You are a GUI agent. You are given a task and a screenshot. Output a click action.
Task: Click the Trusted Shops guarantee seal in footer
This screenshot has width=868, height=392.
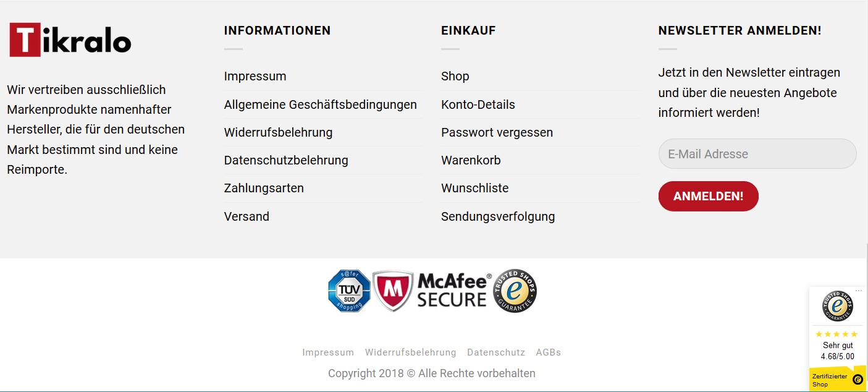coord(515,291)
